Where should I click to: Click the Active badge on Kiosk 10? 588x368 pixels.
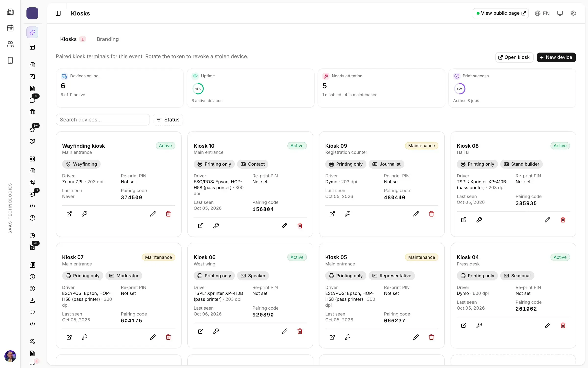pos(297,146)
